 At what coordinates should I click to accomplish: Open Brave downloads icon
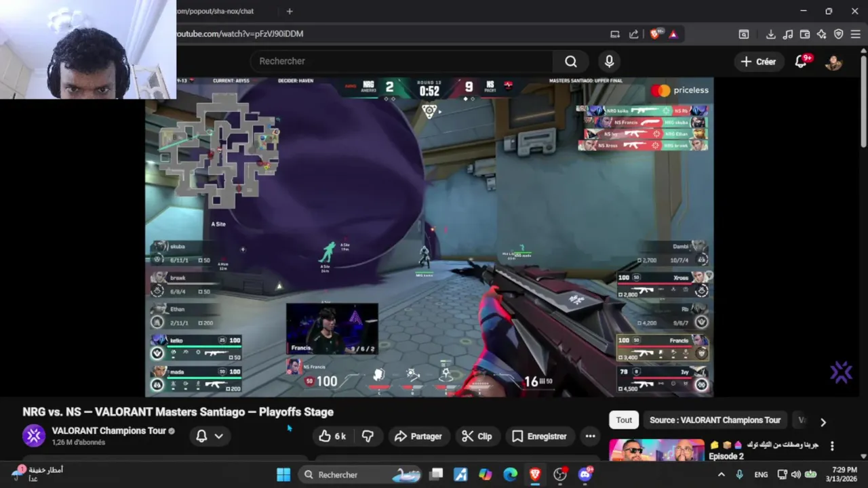[771, 34]
